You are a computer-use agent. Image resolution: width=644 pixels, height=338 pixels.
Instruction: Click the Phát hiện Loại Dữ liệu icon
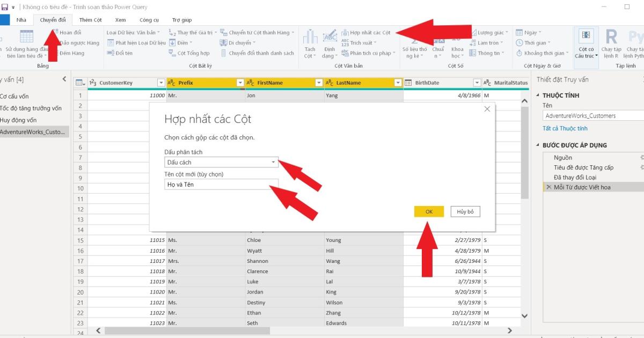pos(111,43)
